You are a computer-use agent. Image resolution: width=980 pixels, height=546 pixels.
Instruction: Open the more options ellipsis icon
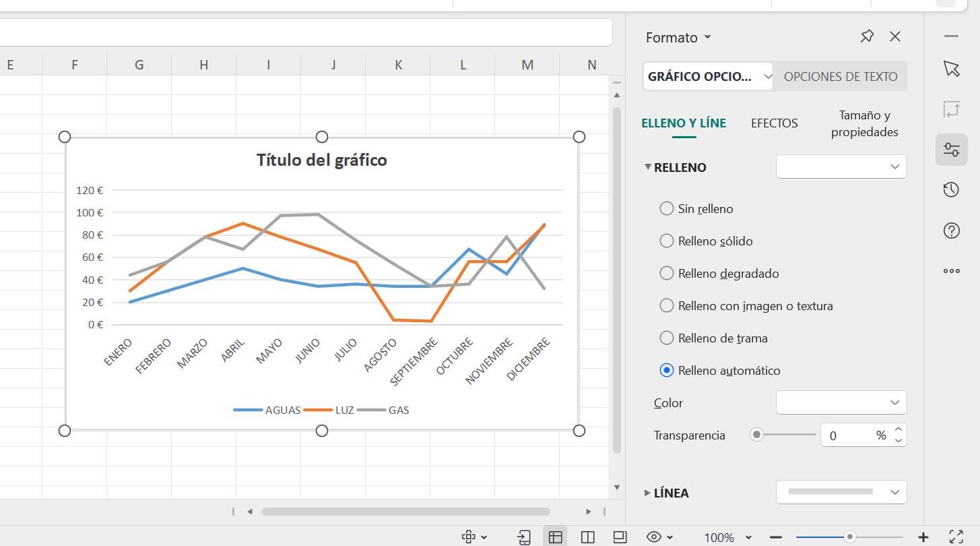tap(951, 271)
